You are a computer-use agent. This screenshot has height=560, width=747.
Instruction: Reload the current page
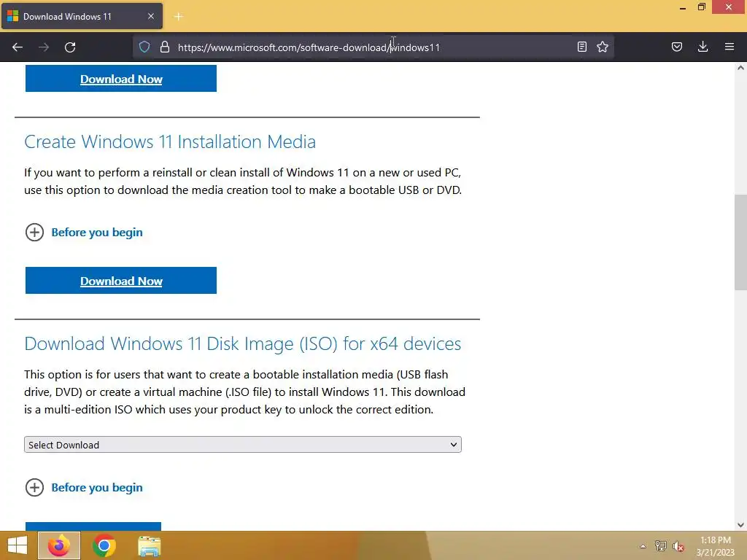(70, 47)
